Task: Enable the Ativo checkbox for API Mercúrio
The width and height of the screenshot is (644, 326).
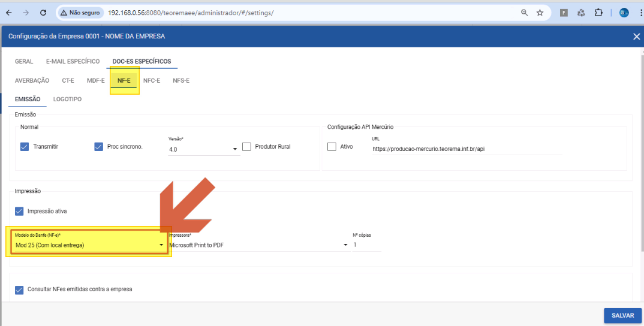Action: [x=332, y=147]
